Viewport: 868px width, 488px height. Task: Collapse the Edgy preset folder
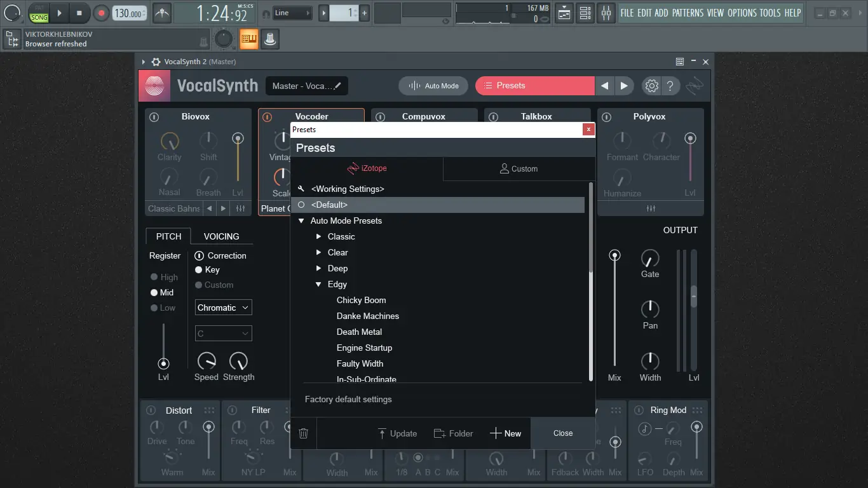tap(319, 285)
